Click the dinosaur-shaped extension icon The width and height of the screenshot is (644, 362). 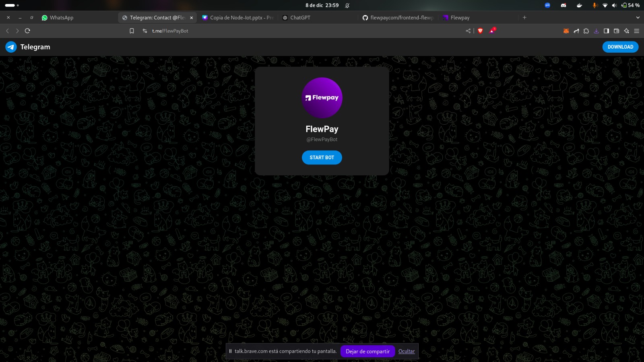coord(576,31)
